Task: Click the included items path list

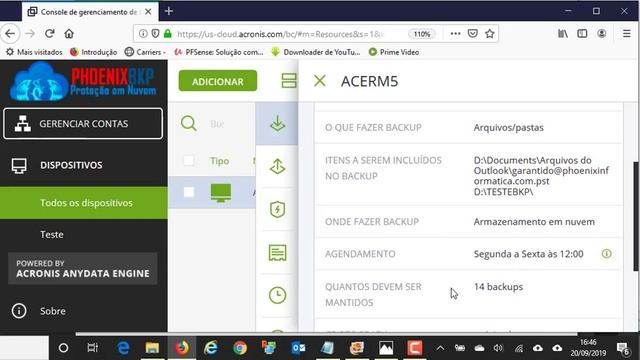Action: pos(541,176)
